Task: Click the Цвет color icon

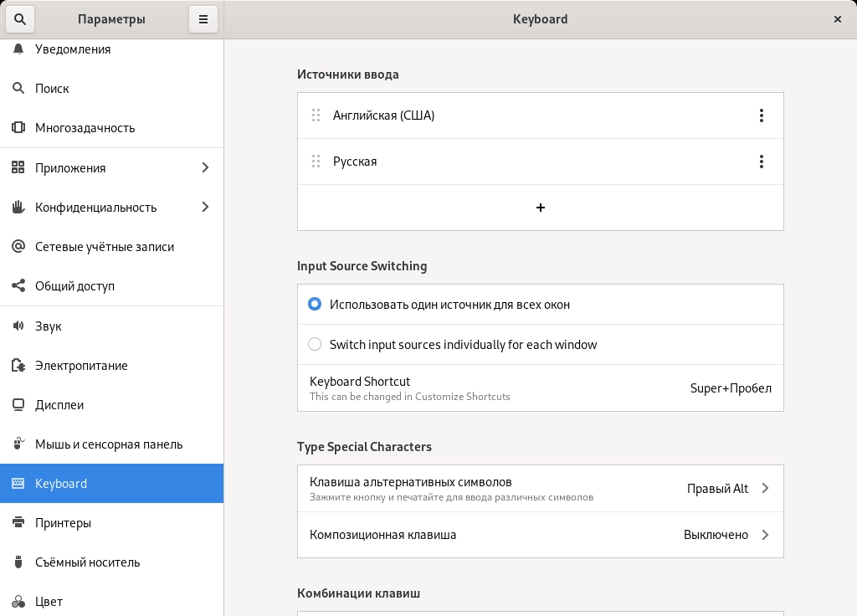Action: coord(18,601)
